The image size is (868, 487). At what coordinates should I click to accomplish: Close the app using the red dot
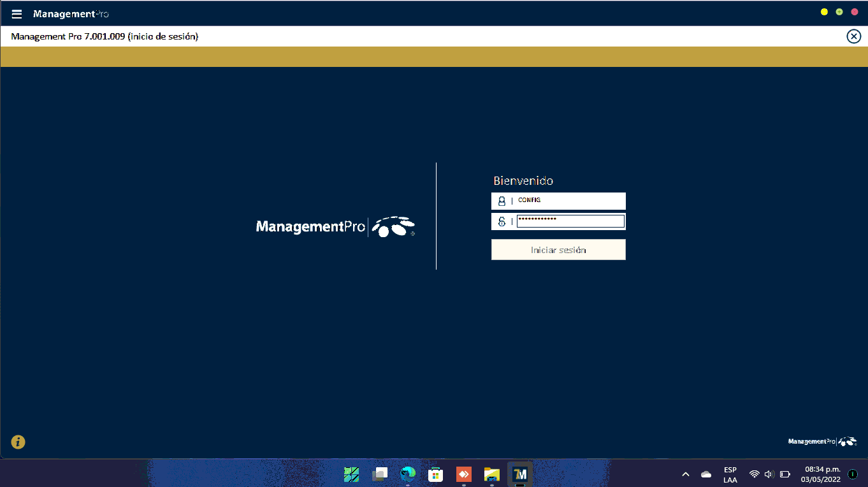[855, 12]
